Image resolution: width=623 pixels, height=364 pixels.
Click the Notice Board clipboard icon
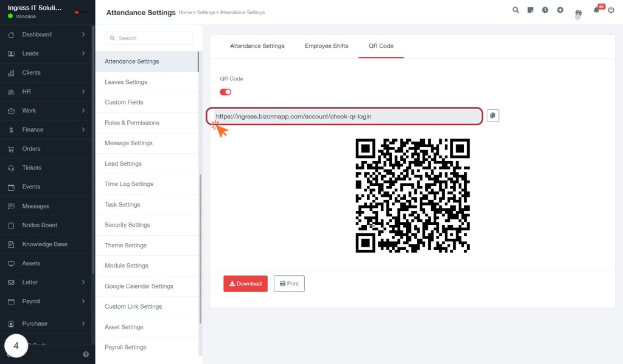11,225
